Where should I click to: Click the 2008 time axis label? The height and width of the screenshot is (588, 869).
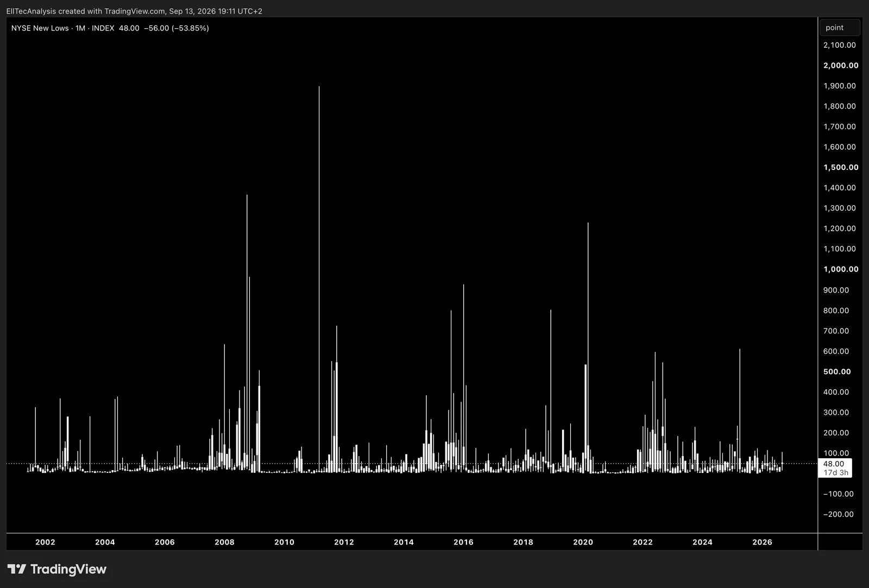tap(224, 542)
